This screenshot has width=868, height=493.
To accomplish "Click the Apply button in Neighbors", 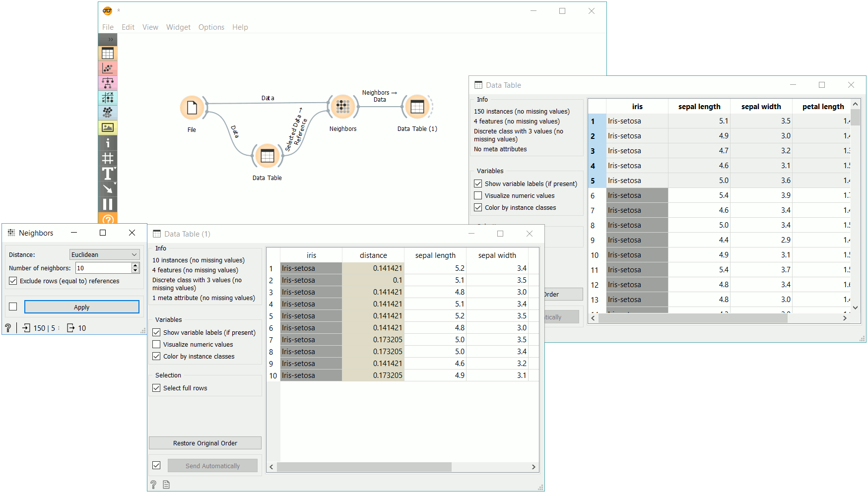I will (x=81, y=307).
